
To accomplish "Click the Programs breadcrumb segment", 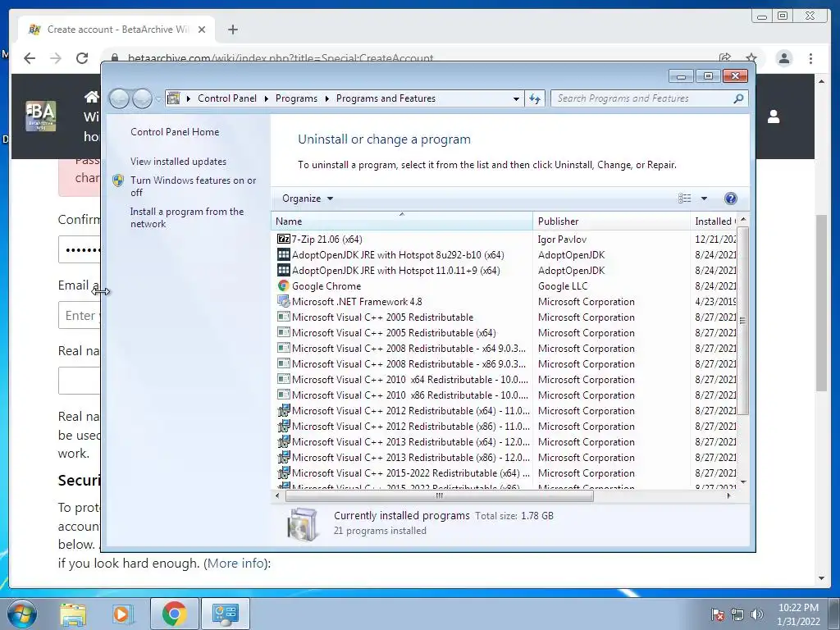I will [x=296, y=98].
